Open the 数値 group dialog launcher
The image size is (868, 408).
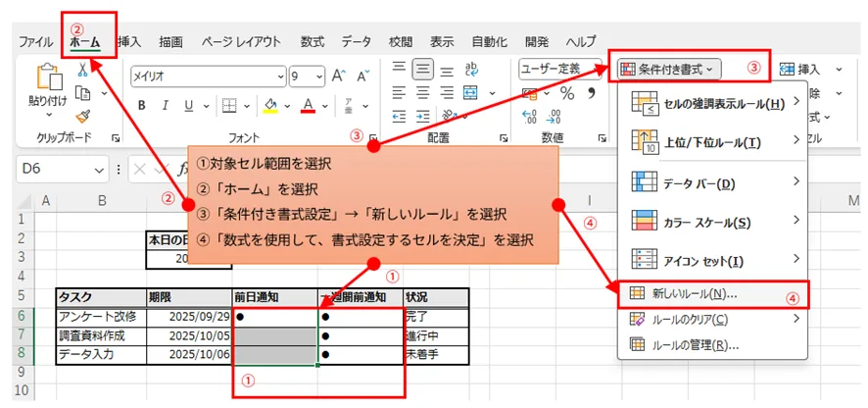point(603,138)
